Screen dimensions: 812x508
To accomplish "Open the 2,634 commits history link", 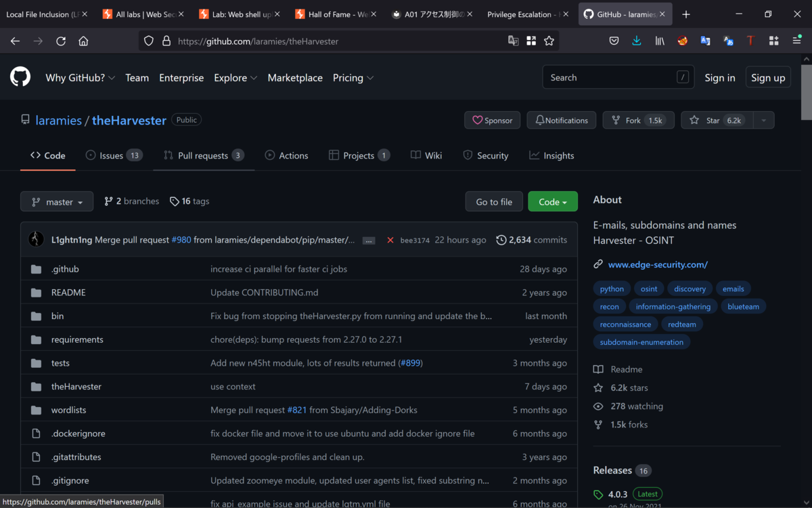I will pos(532,240).
